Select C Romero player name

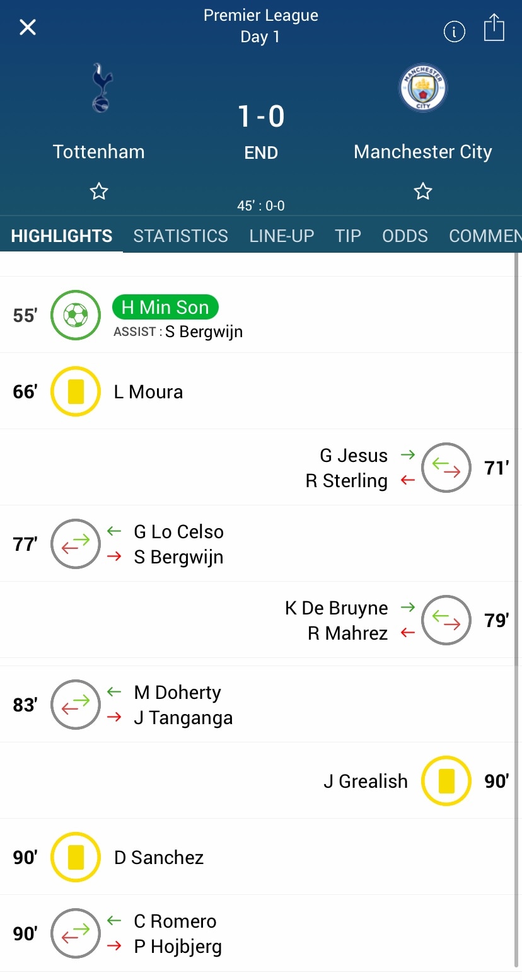(175, 921)
